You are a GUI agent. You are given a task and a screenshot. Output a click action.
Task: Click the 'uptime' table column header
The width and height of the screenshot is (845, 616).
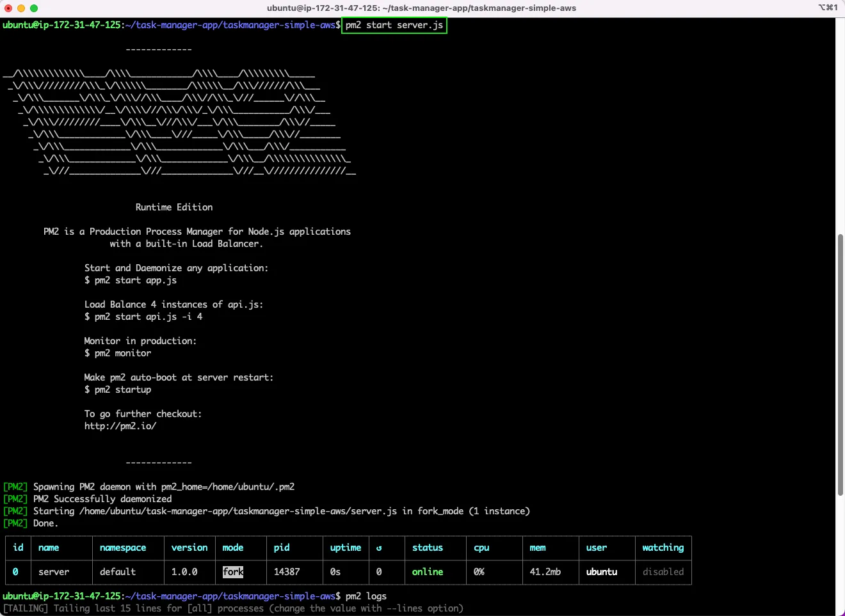tap(346, 548)
